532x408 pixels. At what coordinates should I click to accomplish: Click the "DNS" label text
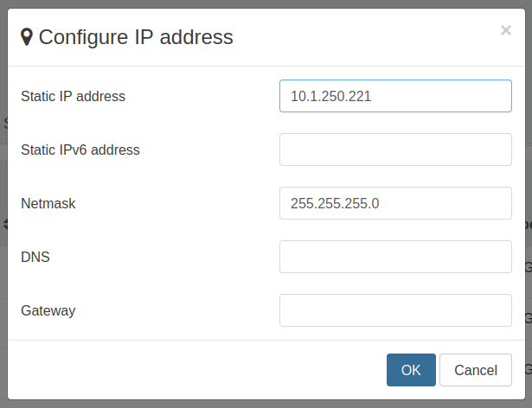pos(35,257)
